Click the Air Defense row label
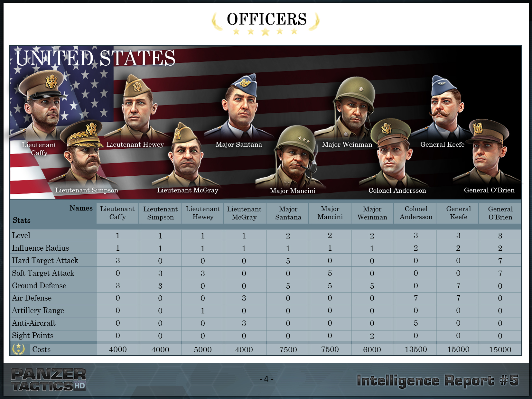This screenshot has width=532, height=399. 32,298
